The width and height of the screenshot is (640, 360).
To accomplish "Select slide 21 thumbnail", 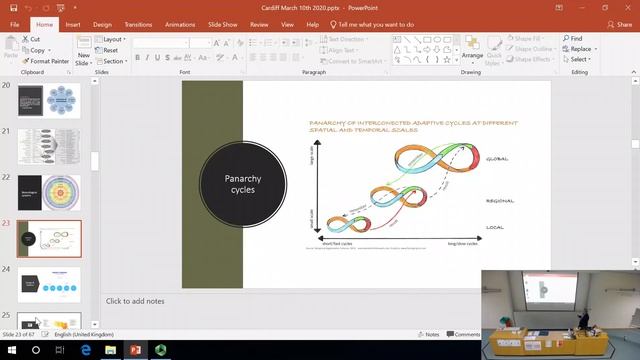I will coord(49,147).
